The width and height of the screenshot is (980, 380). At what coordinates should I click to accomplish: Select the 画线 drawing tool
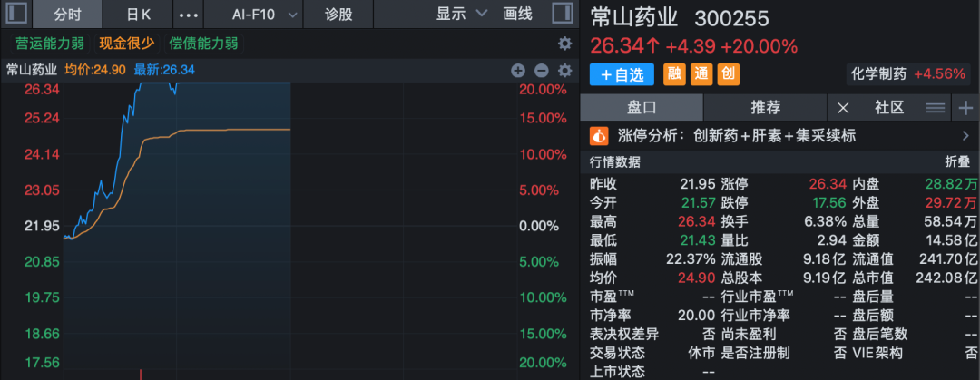pyautogui.click(x=517, y=14)
